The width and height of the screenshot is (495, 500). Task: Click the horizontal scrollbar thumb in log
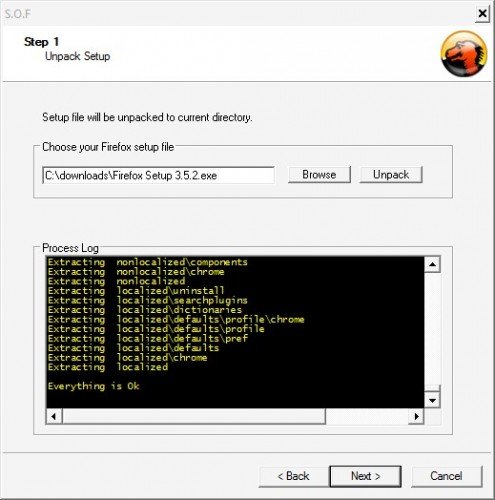pyautogui.click(x=194, y=416)
